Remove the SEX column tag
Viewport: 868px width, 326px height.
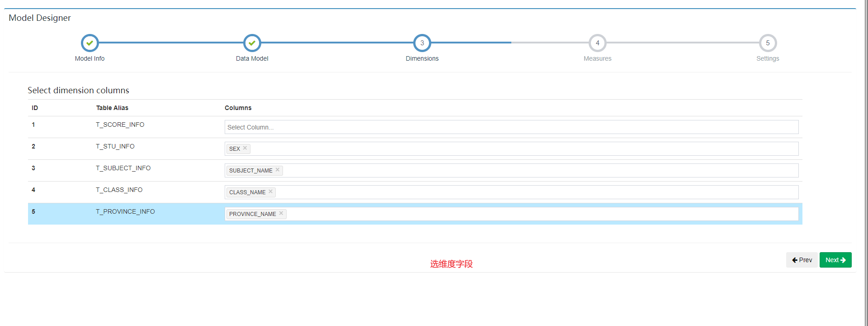[245, 148]
